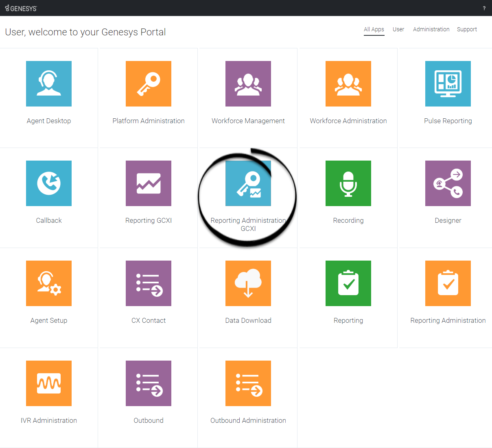Viewport: 492px width, 448px height.
Task: Switch to the User tab
Action: pyautogui.click(x=398, y=29)
